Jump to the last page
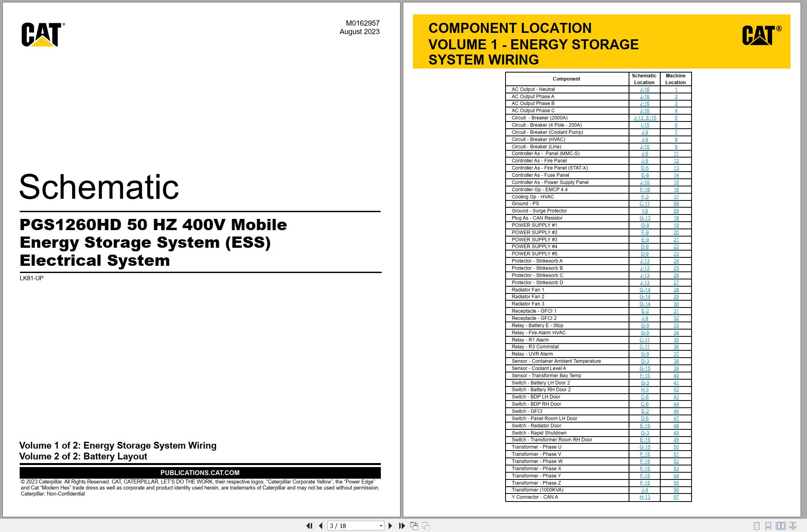Image resolution: width=807 pixels, height=532 pixels. coord(402,526)
